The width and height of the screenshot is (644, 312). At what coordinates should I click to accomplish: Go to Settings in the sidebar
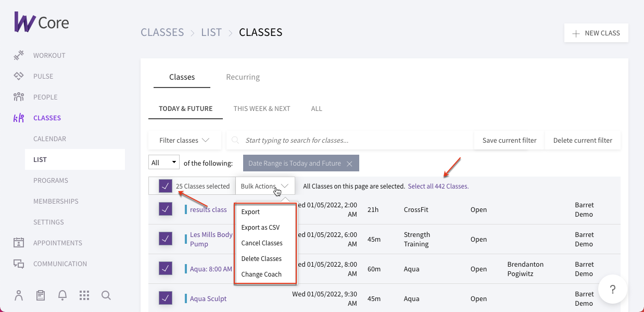tap(48, 222)
